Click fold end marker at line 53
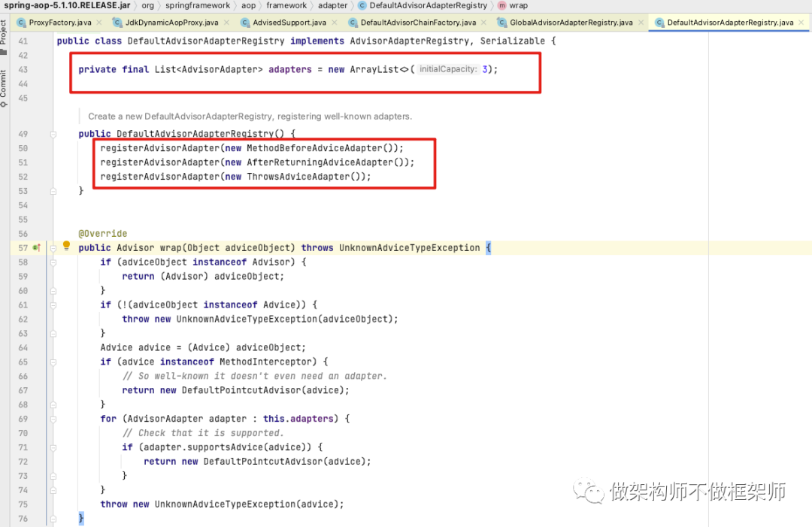The image size is (812, 527). [x=53, y=191]
